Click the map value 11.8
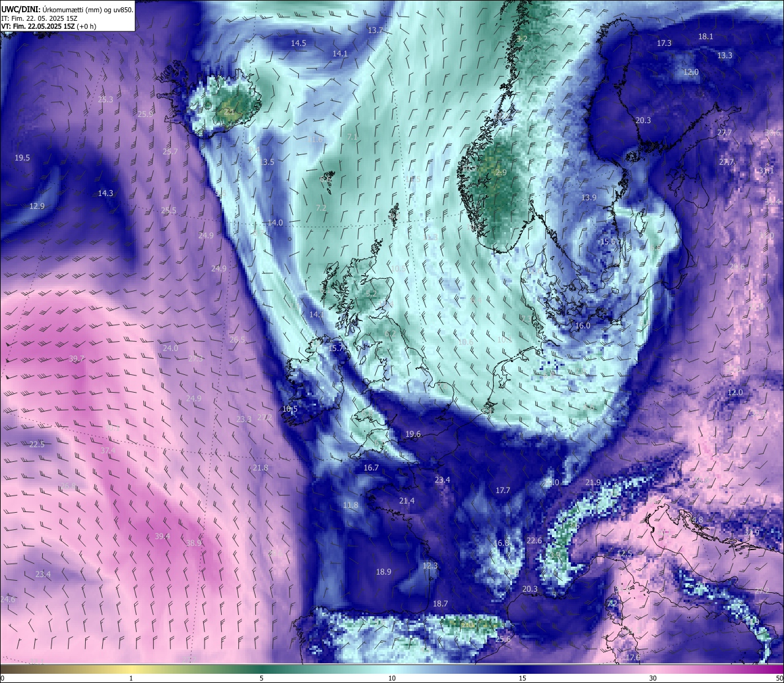This screenshot has height=683, width=784. click(350, 505)
